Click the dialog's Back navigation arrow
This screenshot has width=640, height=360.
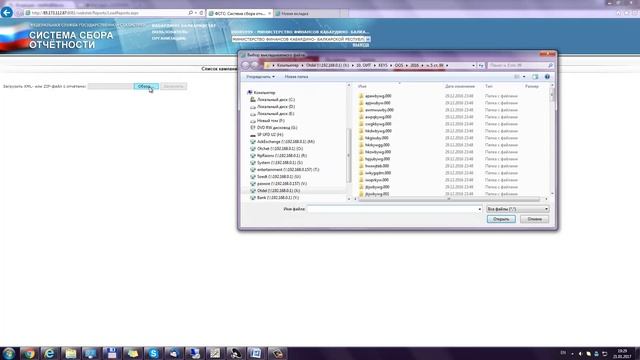click(x=246, y=65)
